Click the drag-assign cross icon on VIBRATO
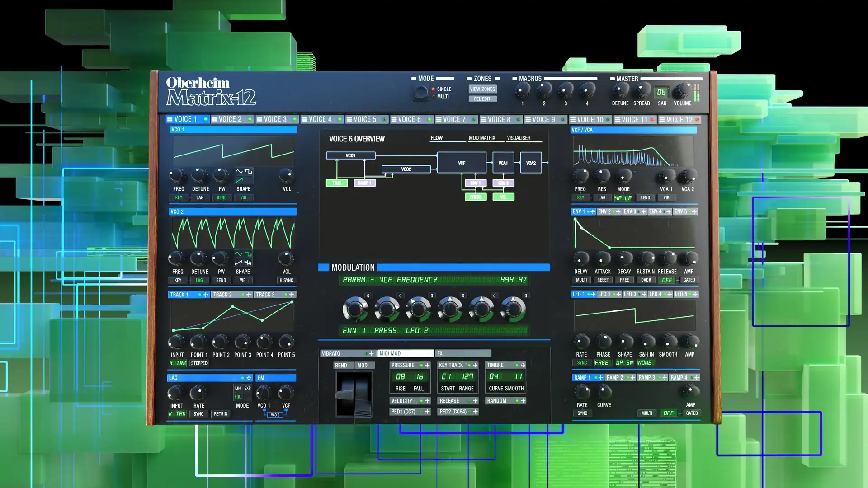868x488 pixels. coord(372,353)
